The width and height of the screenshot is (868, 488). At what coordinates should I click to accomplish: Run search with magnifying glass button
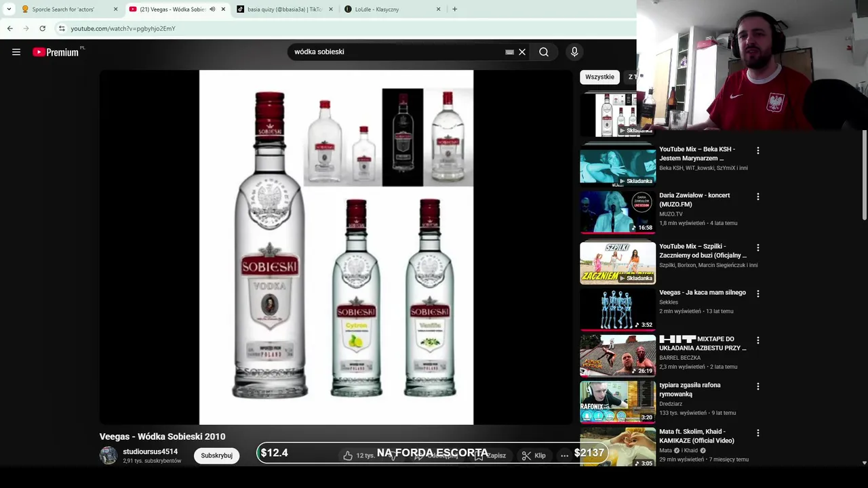[544, 52]
